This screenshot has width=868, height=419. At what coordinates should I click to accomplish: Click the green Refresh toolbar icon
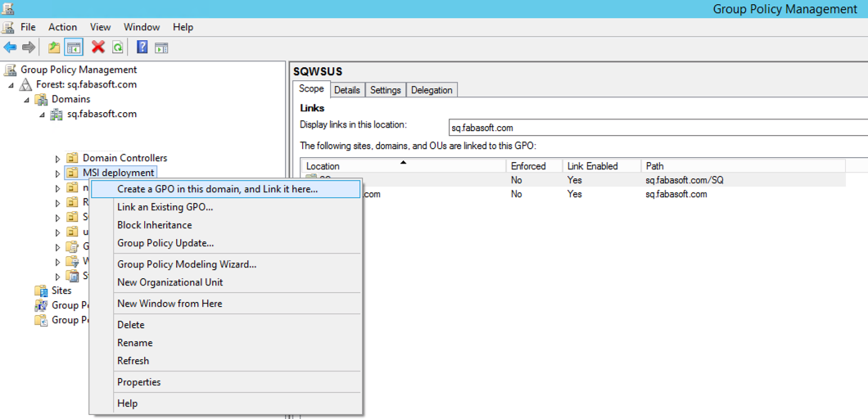click(118, 47)
